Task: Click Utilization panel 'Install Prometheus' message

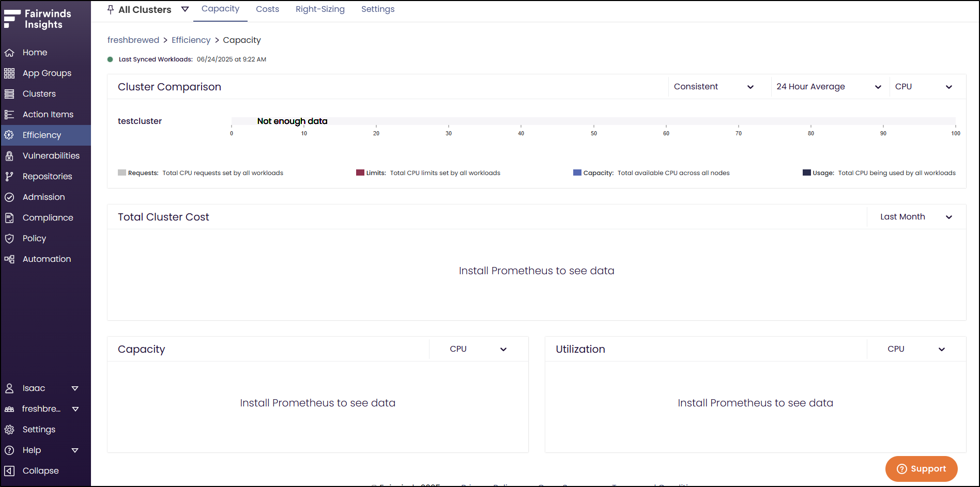Action: pyautogui.click(x=755, y=403)
